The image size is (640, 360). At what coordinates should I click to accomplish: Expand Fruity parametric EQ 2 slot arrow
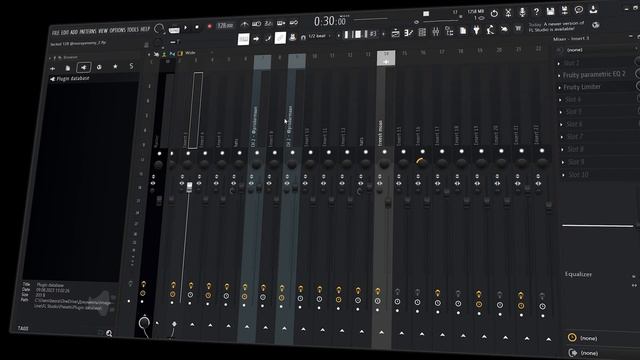coord(559,76)
